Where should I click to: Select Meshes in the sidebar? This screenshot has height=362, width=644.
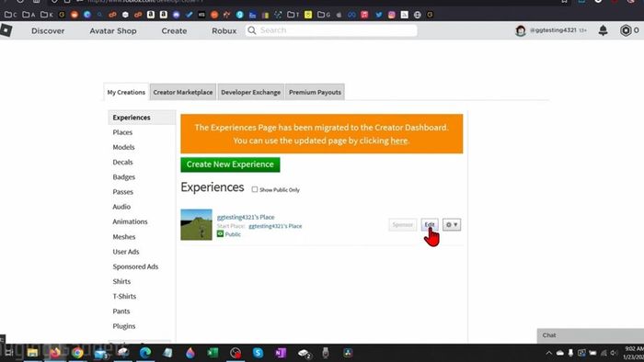coord(124,236)
